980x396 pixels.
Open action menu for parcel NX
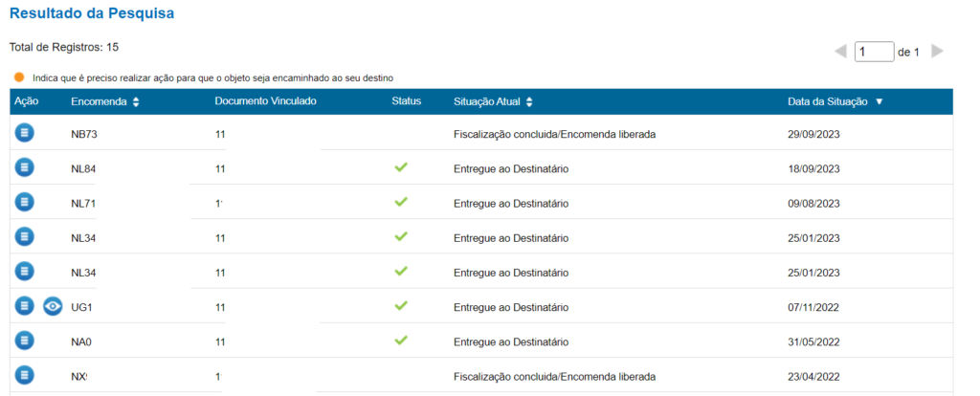25,375
